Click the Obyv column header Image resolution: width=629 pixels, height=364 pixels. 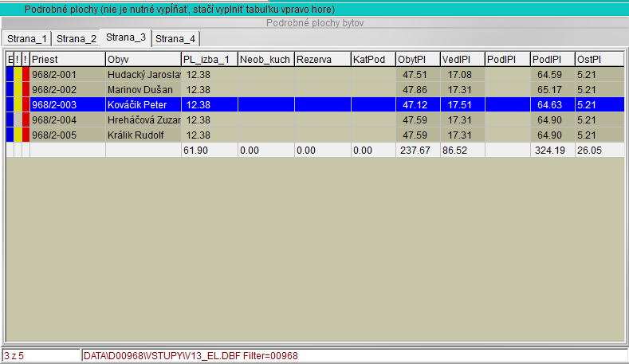pyautogui.click(x=143, y=59)
